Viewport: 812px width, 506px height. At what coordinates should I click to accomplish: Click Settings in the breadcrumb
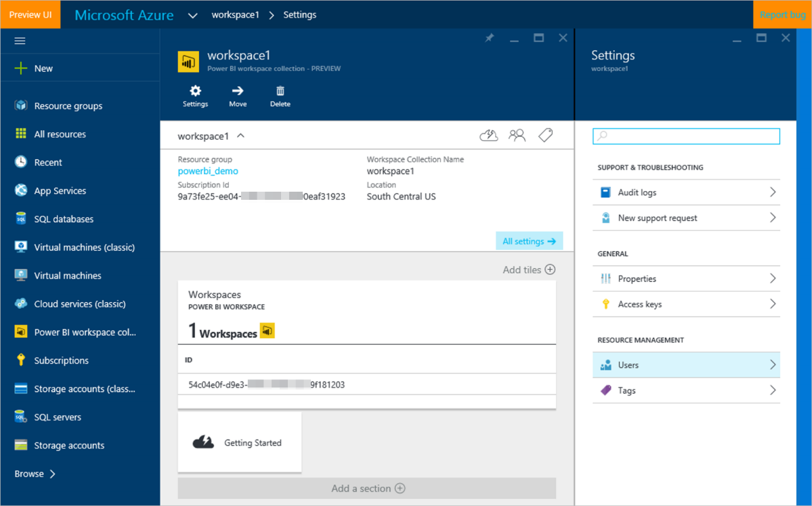[300, 14]
